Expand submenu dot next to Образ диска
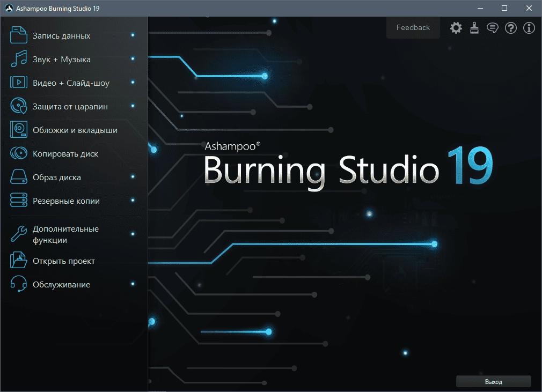 click(133, 176)
